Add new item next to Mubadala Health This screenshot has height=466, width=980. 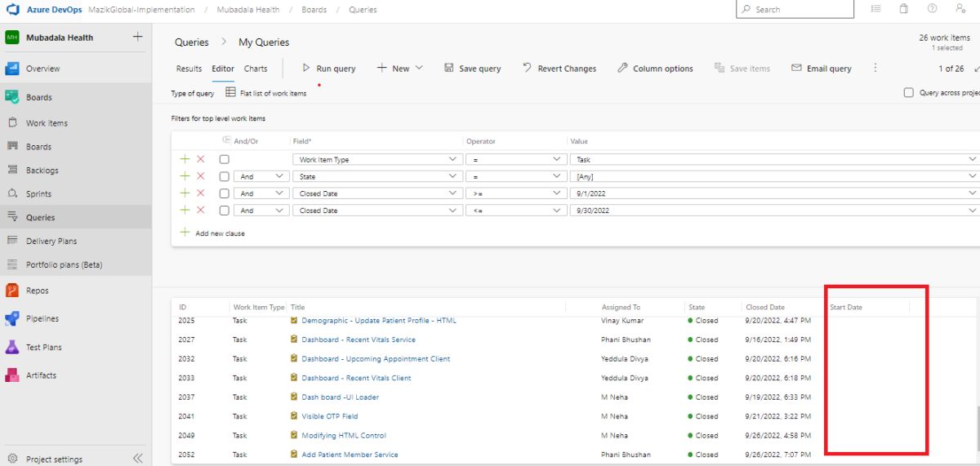137,37
